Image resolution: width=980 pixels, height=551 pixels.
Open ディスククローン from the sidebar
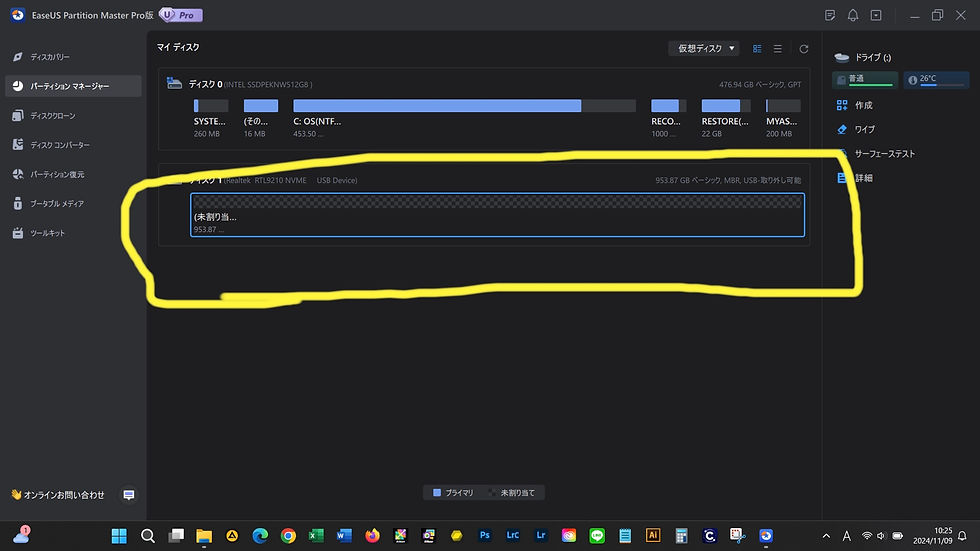[x=72, y=116]
